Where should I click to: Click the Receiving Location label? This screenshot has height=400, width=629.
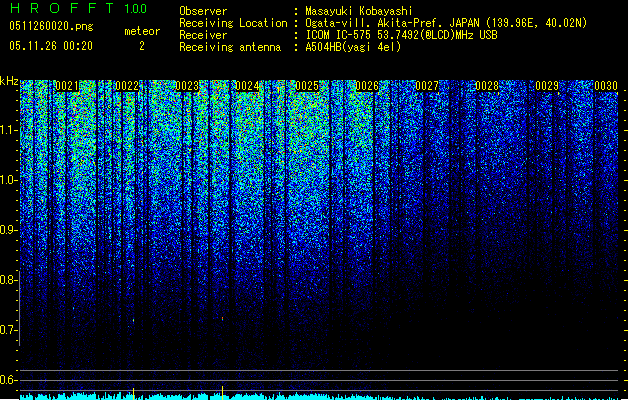coord(233,23)
